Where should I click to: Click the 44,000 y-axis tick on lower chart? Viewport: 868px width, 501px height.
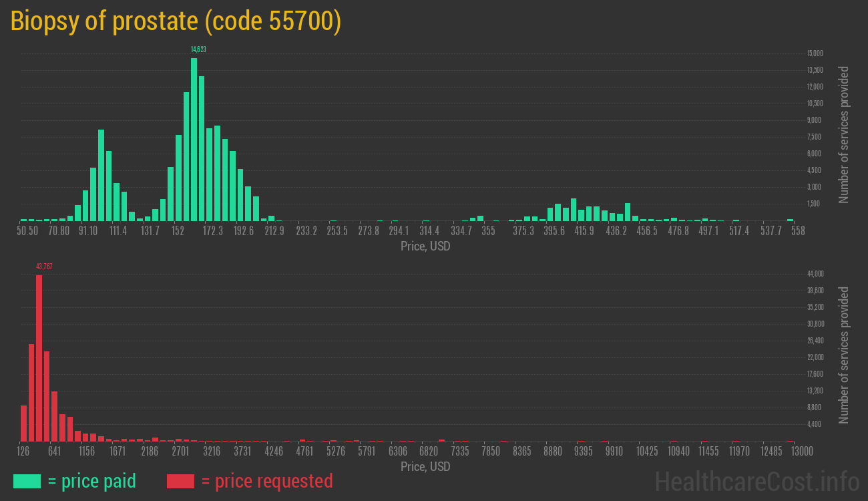coord(815,274)
